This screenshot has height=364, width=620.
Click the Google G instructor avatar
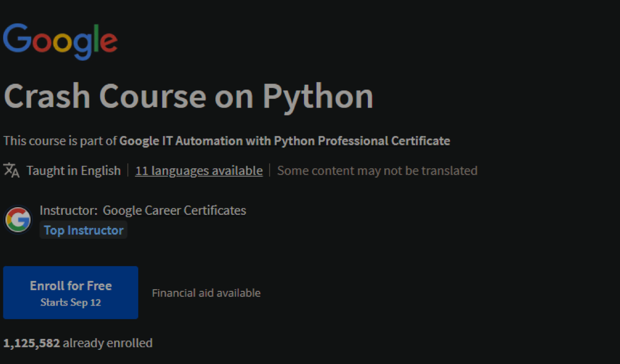pos(18,220)
